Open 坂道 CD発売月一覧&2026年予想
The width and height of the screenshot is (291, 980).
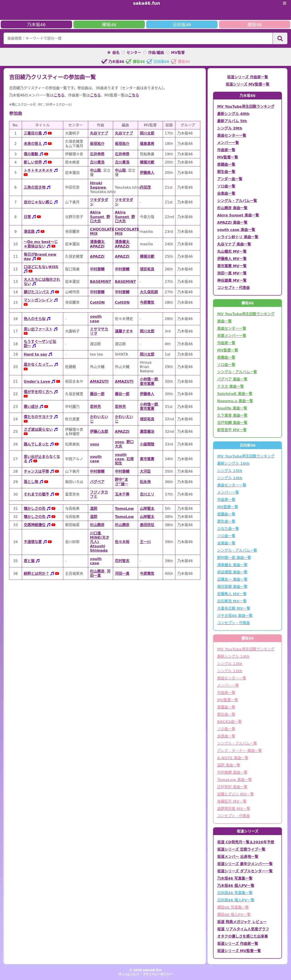(x=245, y=842)
